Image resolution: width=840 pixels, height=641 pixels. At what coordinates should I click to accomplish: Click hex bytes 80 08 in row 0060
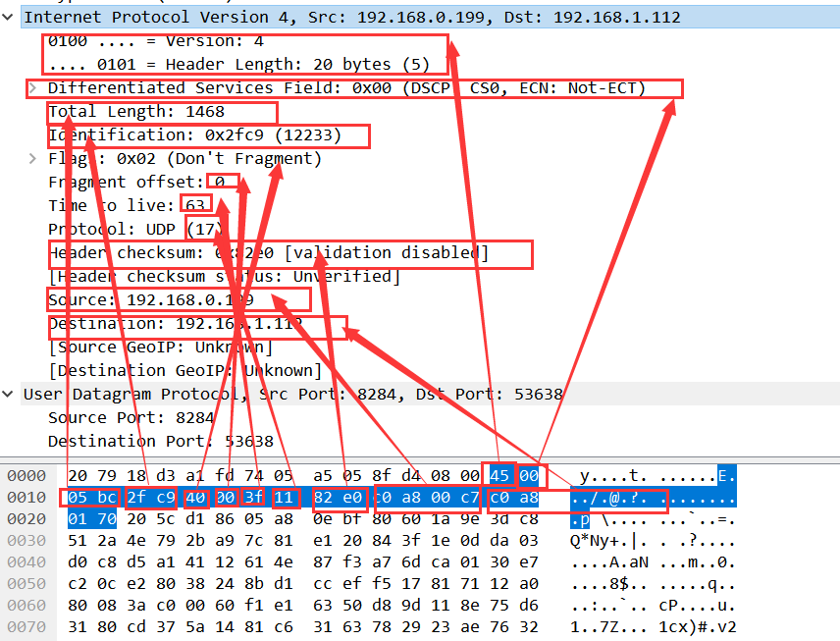click(92, 606)
